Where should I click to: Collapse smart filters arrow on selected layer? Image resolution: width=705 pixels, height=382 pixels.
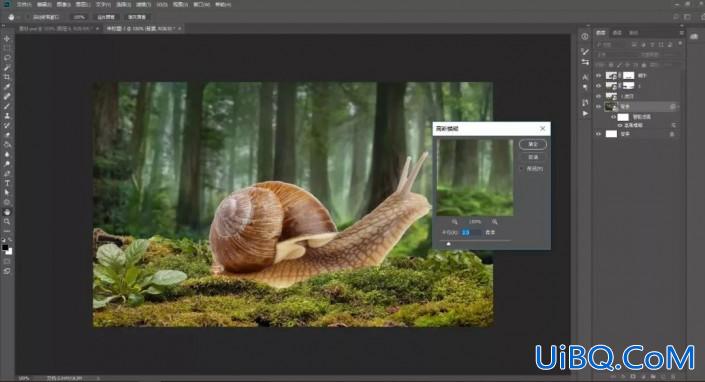tap(678, 107)
